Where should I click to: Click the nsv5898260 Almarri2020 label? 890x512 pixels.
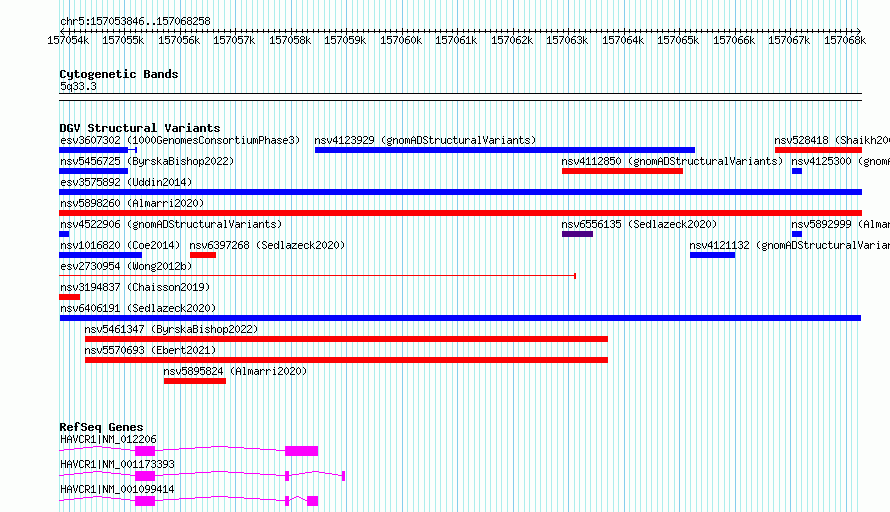(132, 203)
